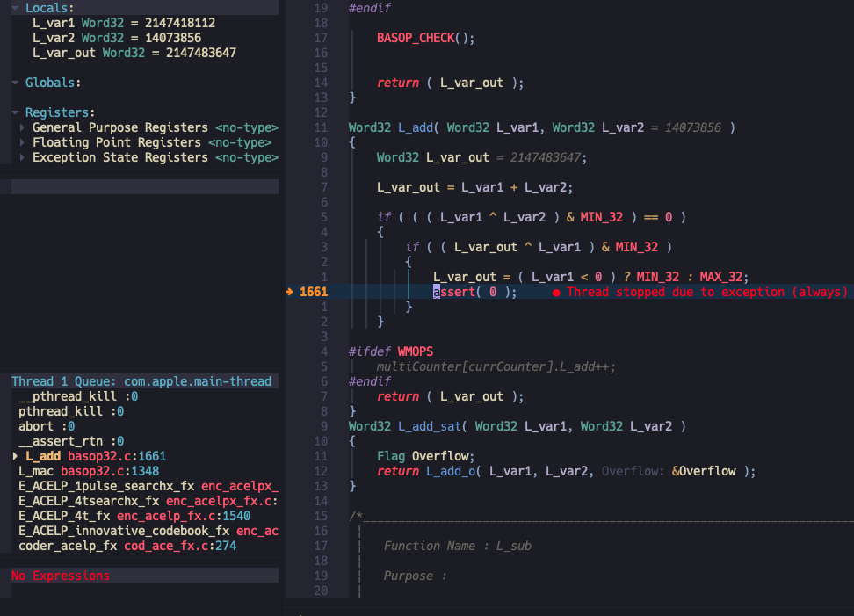Collapse the Registers scope
Image resolution: width=854 pixels, height=616 pixels.
tap(16, 112)
